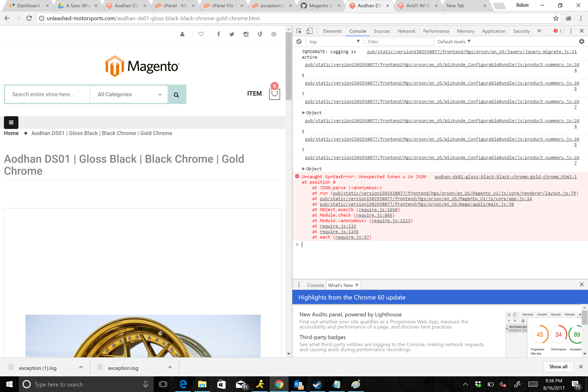The image size is (588, 392).
Task: Click the account user icon
Action: pos(182,34)
